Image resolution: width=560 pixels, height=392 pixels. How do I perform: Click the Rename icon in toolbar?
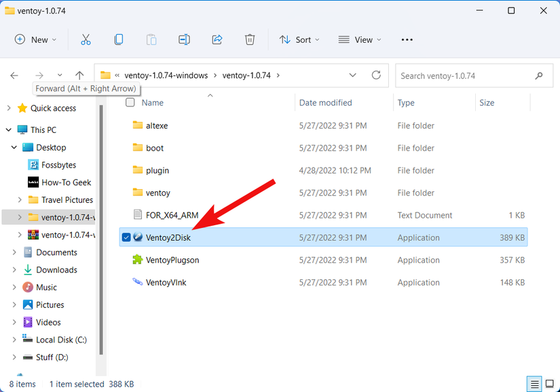point(184,39)
